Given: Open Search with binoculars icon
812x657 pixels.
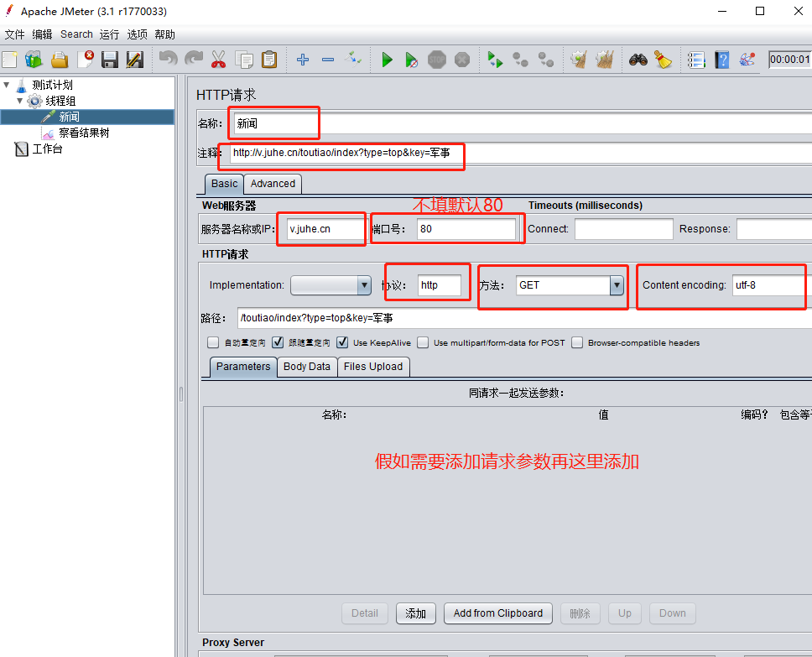Looking at the screenshot, I should tap(638, 60).
